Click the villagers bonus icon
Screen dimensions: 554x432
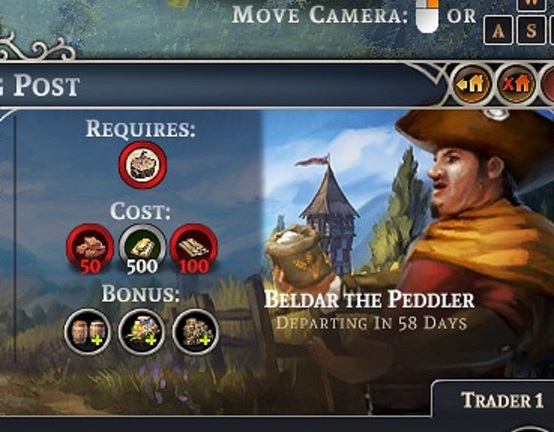coord(88,332)
